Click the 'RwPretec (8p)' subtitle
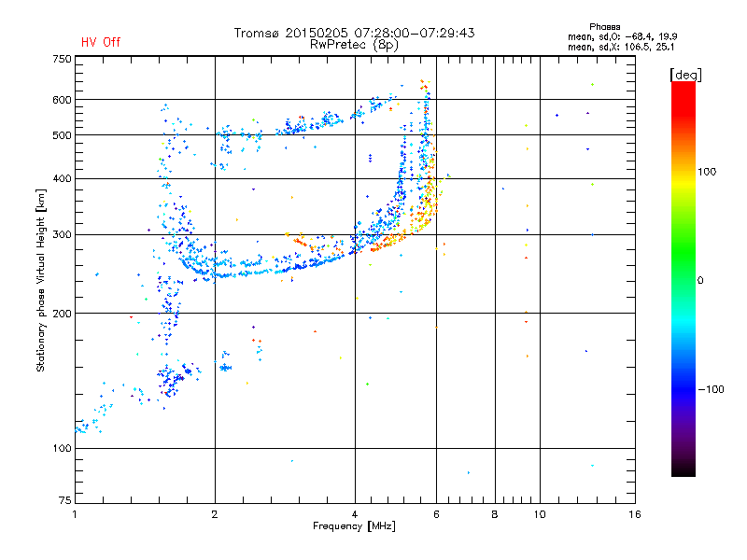 [354, 45]
